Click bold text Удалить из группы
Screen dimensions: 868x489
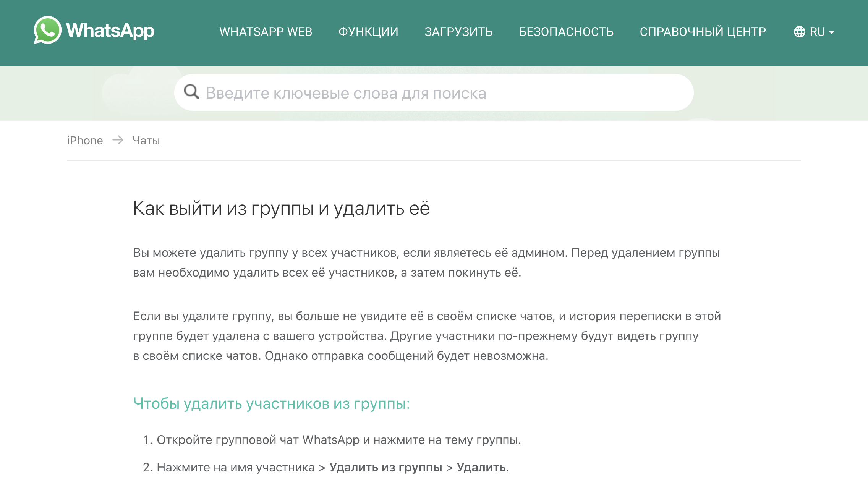click(386, 467)
